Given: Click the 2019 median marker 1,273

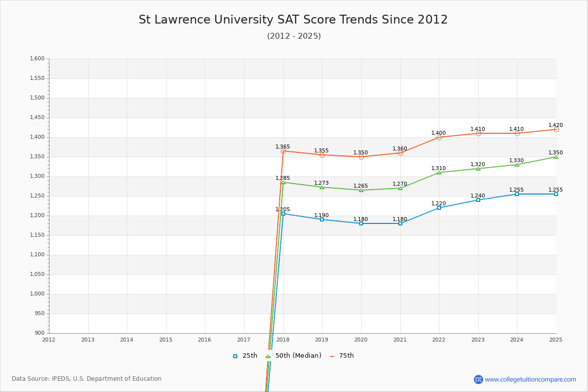Looking at the screenshot, I should point(322,187).
